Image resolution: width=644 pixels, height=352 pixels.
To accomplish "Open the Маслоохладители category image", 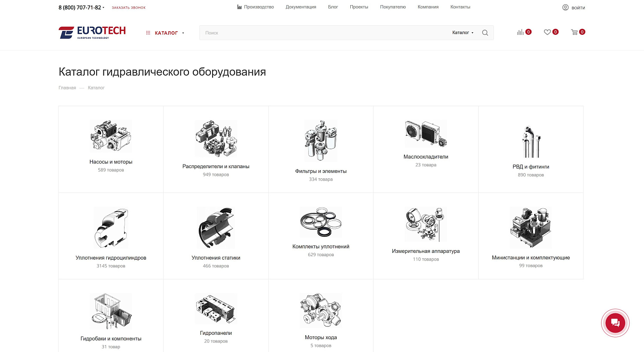I will click(426, 134).
